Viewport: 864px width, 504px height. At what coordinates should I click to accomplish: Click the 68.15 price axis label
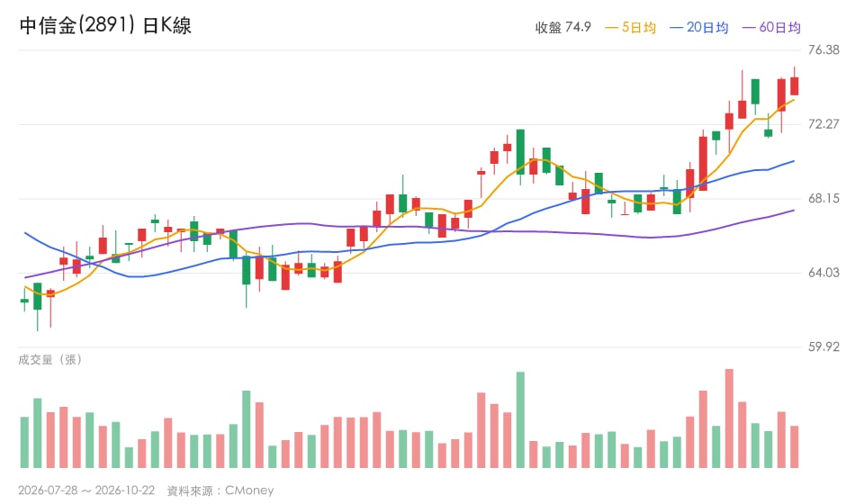[823, 198]
